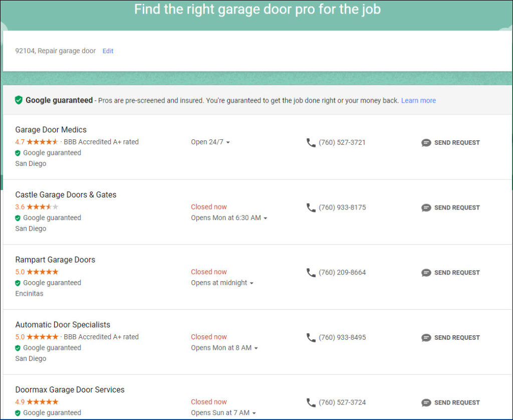Click message bubble icon for Doormax Garage Door Services
Screen dimensions: 513x420
tap(426, 402)
